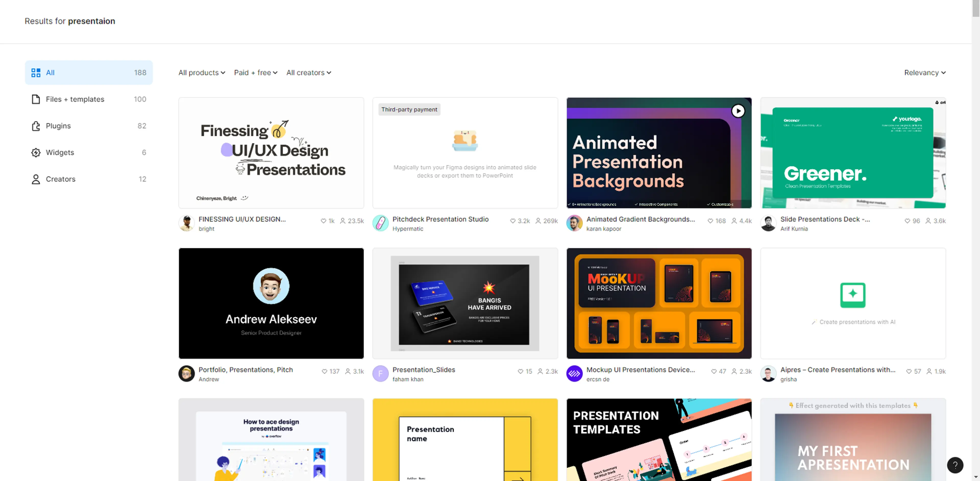Open the PRESENTATION TEMPLATES thumbnail
The image size is (980, 481).
pyautogui.click(x=659, y=440)
